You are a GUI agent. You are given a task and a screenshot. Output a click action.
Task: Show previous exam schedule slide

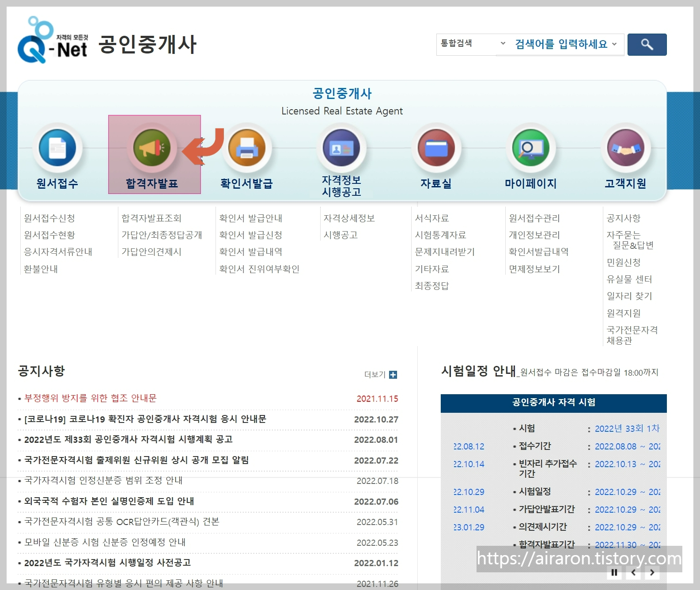tap(633, 573)
